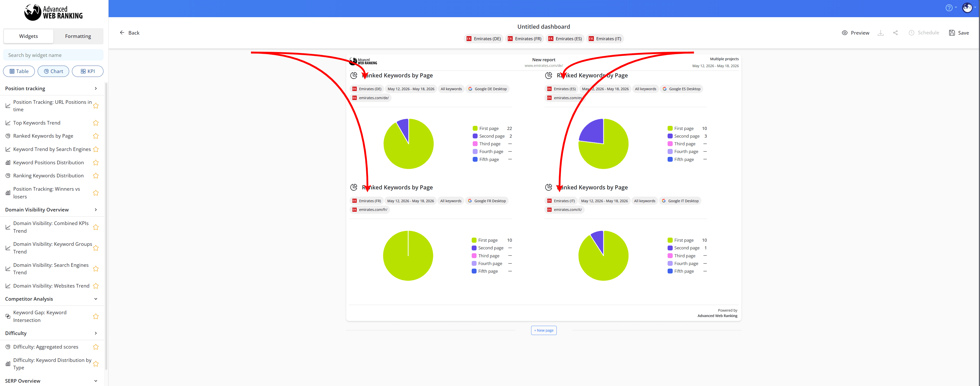
Task: Click the emirates.com/fr/ website chip
Action: pyautogui.click(x=370, y=209)
